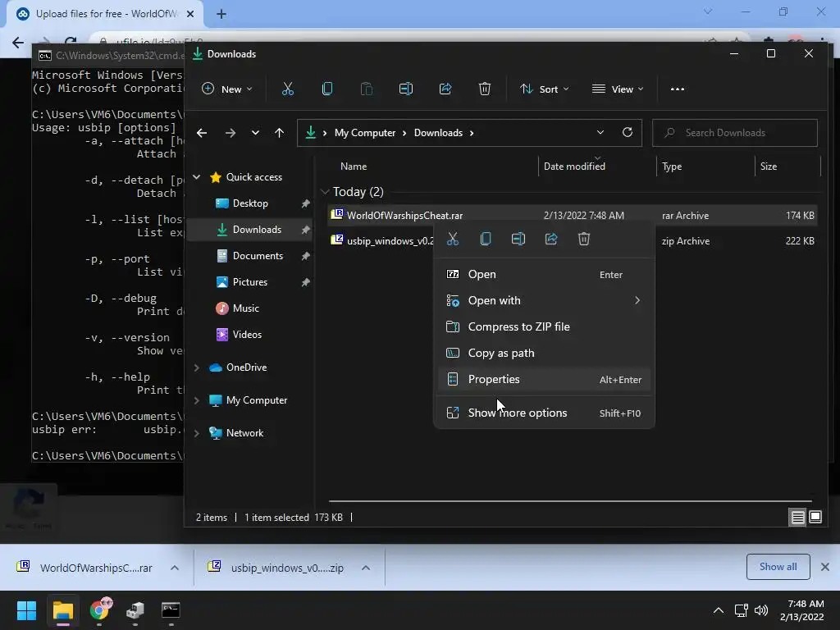
Task: Click Chrome icon in taskbar
Action: click(99, 610)
